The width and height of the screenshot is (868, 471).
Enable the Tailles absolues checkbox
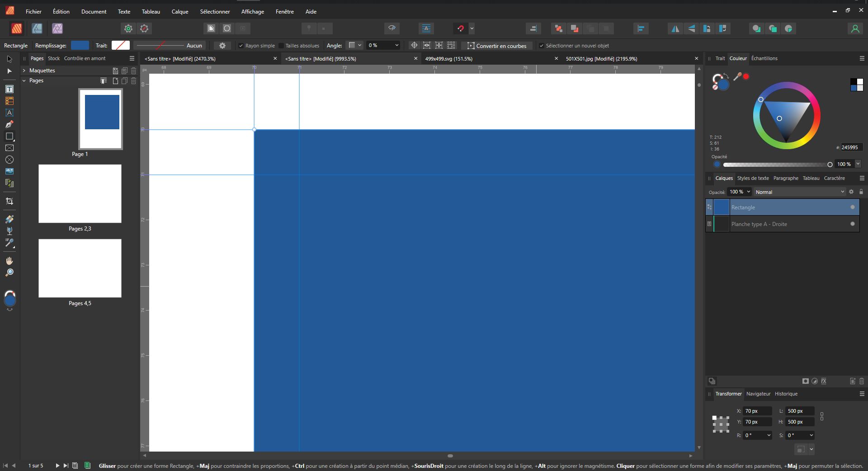[x=281, y=46]
